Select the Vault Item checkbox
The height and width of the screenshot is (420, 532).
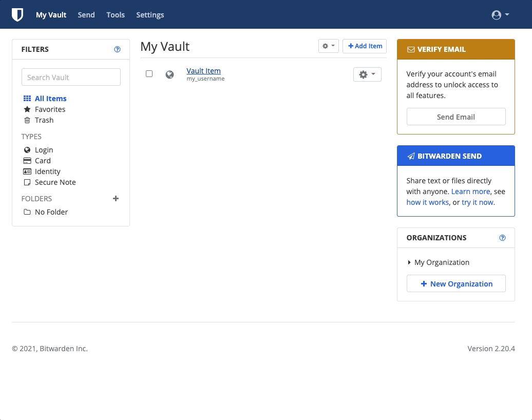pos(149,74)
